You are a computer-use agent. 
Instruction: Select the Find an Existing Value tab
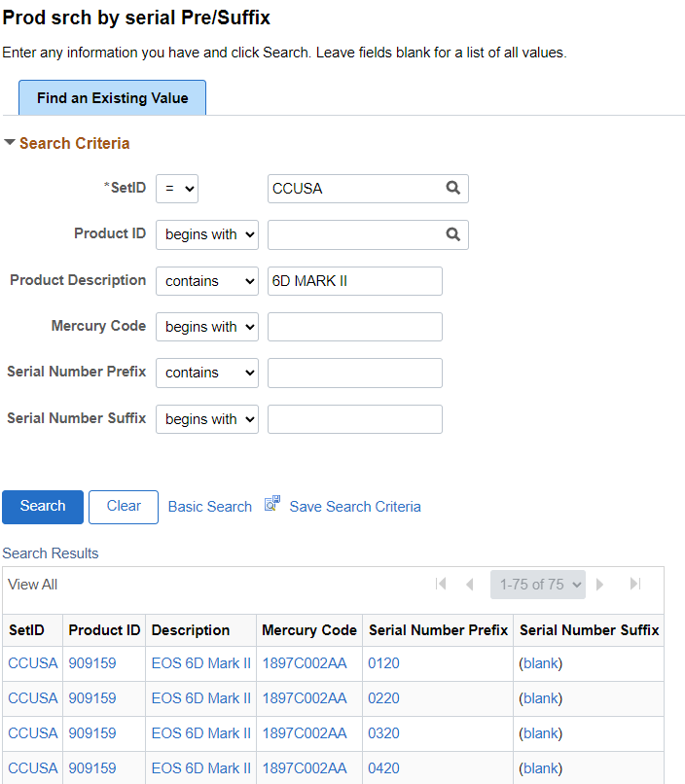[112, 98]
